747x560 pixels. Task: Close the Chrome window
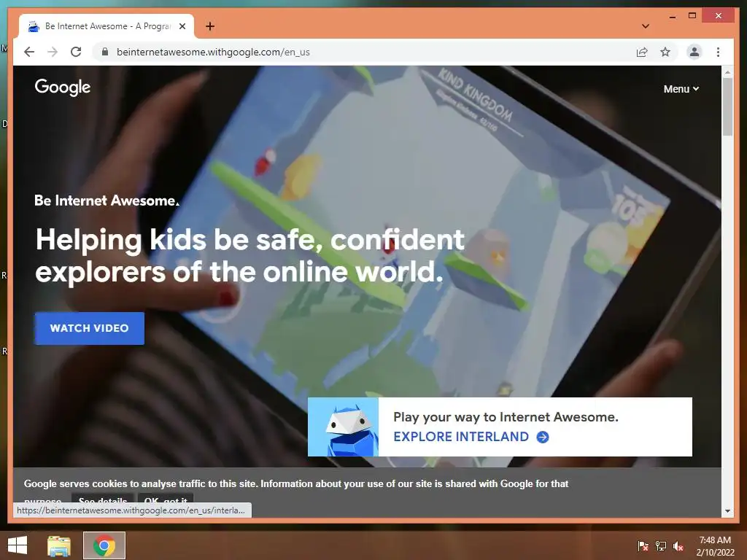(x=719, y=16)
